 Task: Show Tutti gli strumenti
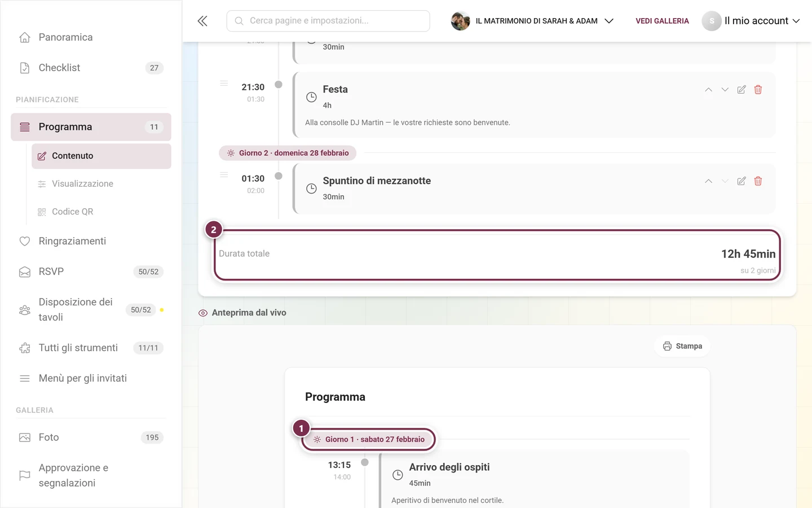[x=91, y=348]
